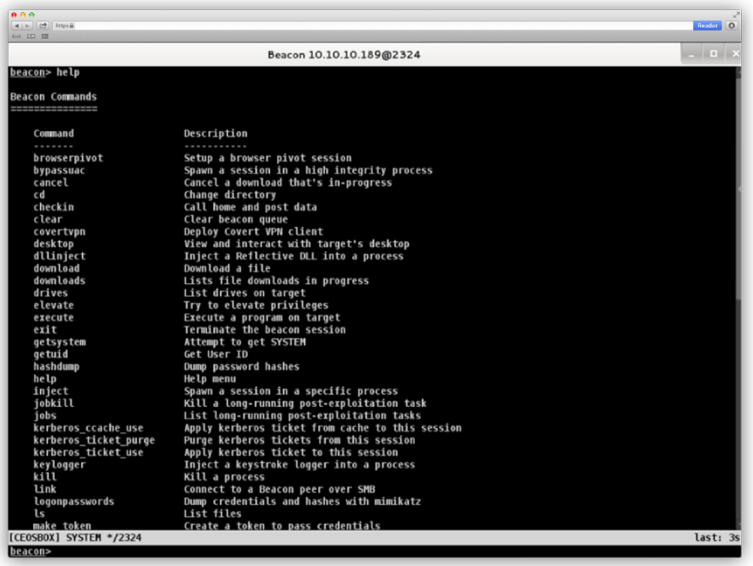Close the browser with the red button
The image size is (753, 566).
14,15
